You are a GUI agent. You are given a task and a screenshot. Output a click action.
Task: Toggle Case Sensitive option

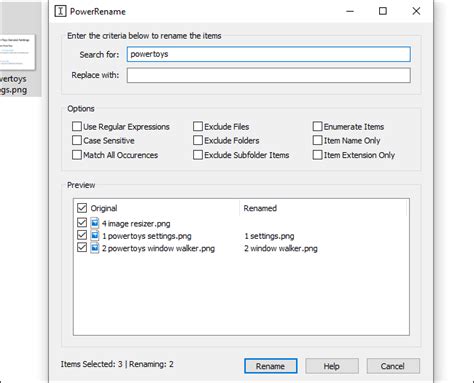click(x=77, y=140)
